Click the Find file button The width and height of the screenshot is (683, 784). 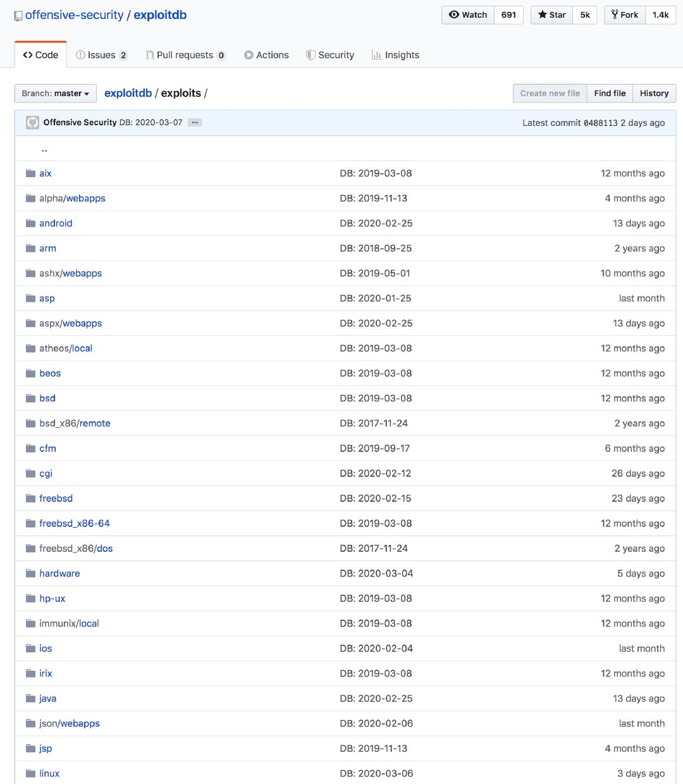[610, 94]
